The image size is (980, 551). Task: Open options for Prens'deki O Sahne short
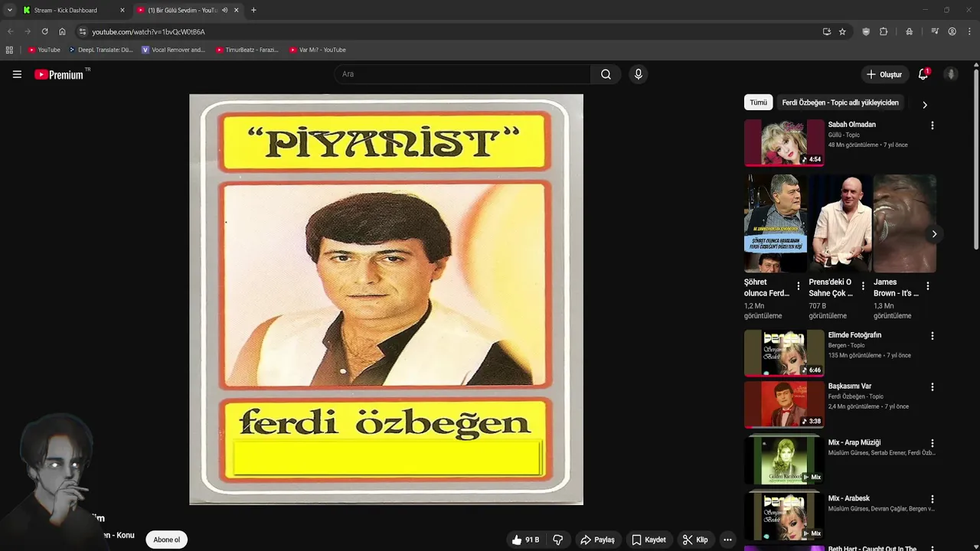(863, 286)
